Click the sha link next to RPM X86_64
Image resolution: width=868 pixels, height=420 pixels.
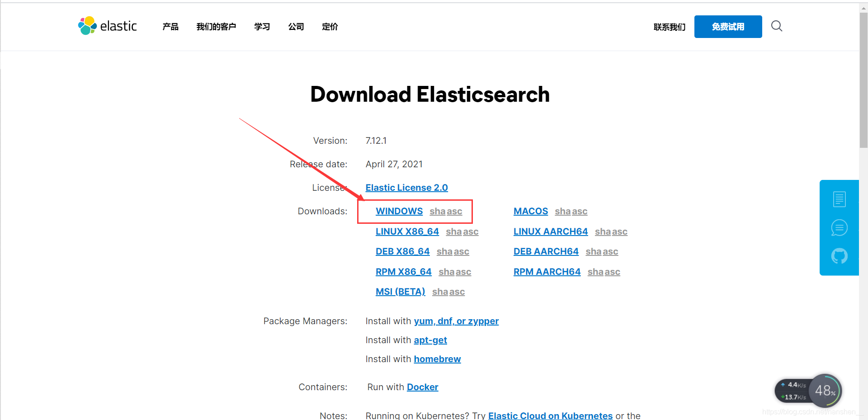(446, 272)
